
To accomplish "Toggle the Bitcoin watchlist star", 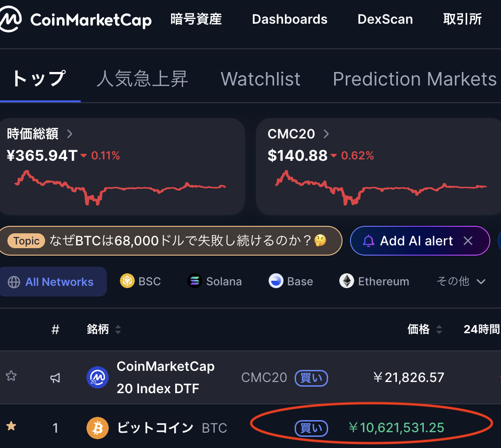I will pos(11,426).
